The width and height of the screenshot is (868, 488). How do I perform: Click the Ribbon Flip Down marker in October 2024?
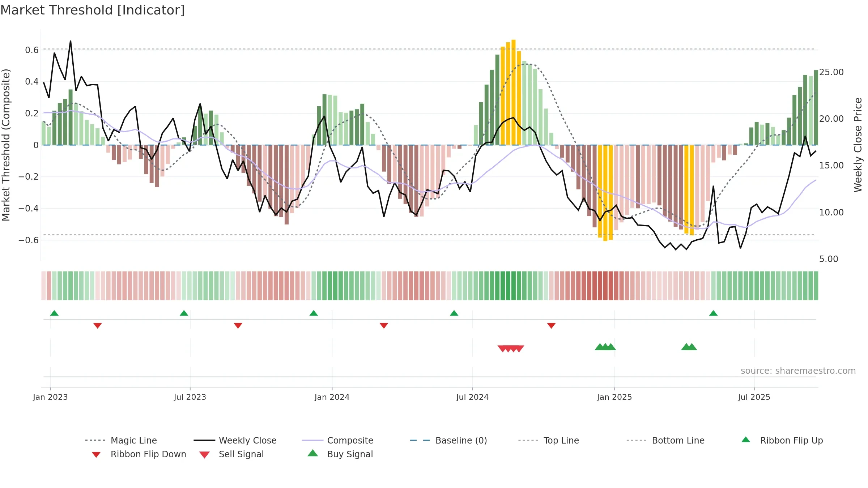point(551,326)
